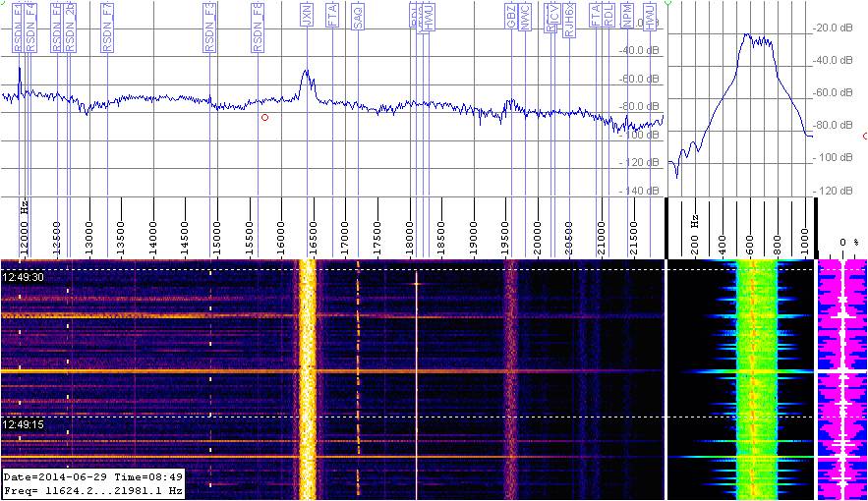Click the red circle marker on spectrum graph

tap(264, 118)
